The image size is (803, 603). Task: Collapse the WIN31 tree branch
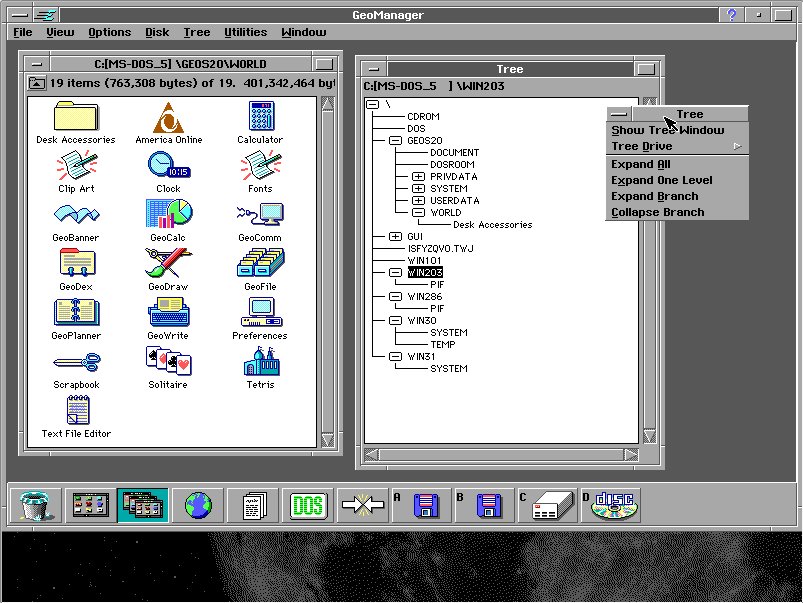395,357
